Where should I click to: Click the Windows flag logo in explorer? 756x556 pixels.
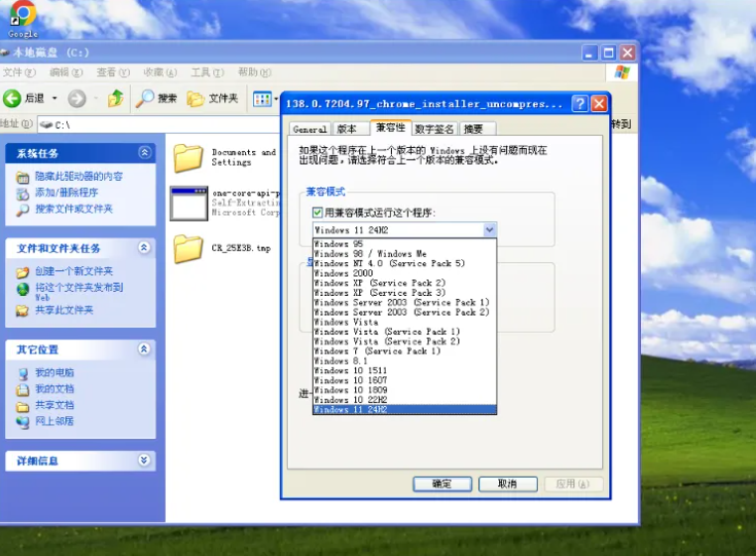(x=622, y=72)
